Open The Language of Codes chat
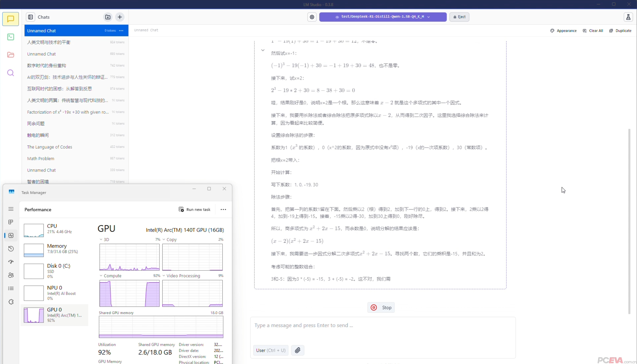 pos(76,147)
